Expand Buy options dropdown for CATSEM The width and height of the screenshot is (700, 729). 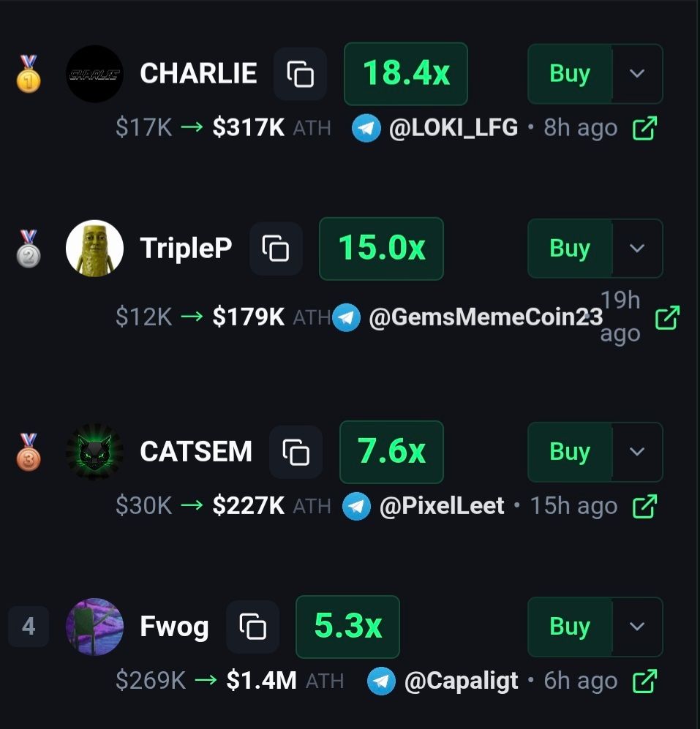click(x=637, y=451)
